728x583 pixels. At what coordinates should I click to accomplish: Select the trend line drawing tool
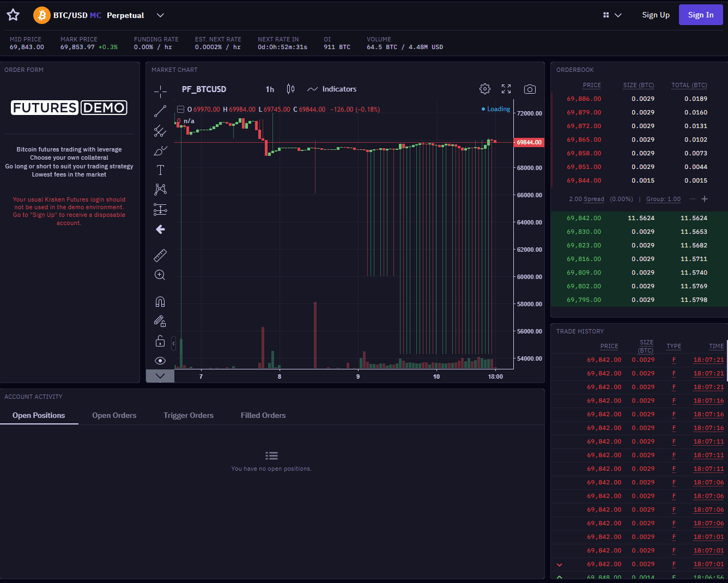pos(160,111)
